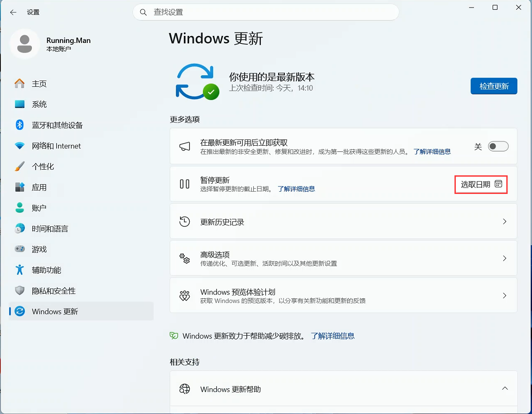Click the 更多选项 heading
Screen dimensions: 532x414
(x=185, y=120)
